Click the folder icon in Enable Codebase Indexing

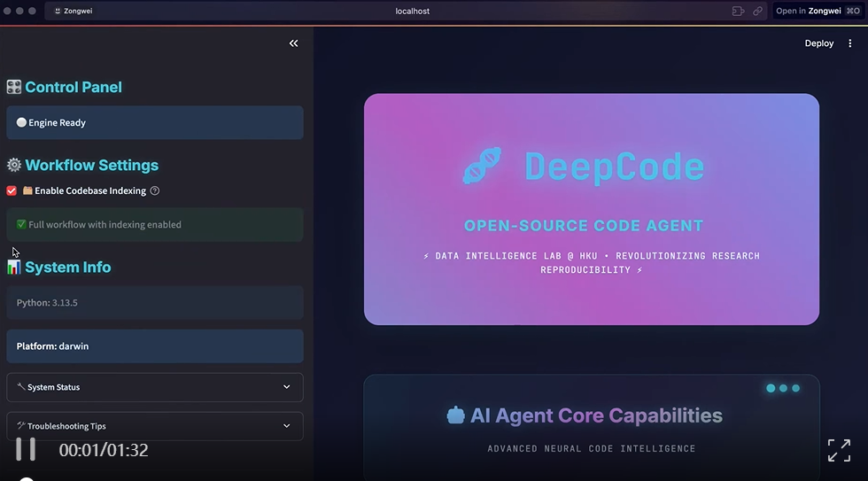click(x=27, y=190)
